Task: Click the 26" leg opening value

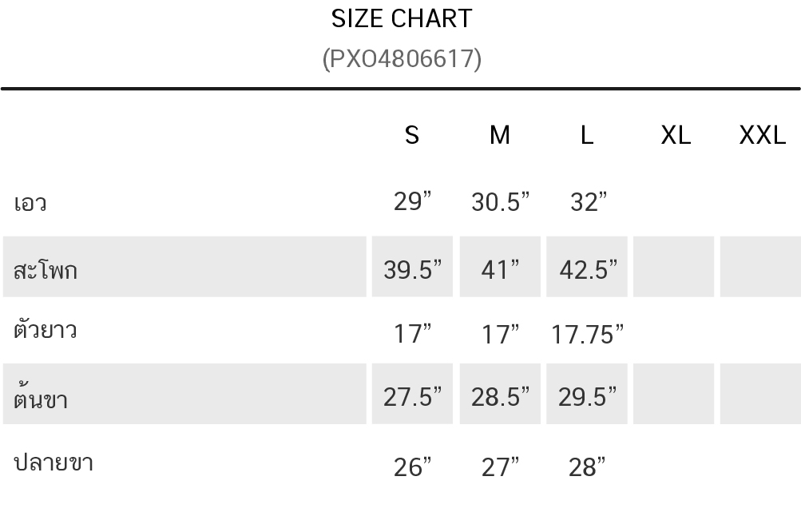Action: [x=412, y=466]
